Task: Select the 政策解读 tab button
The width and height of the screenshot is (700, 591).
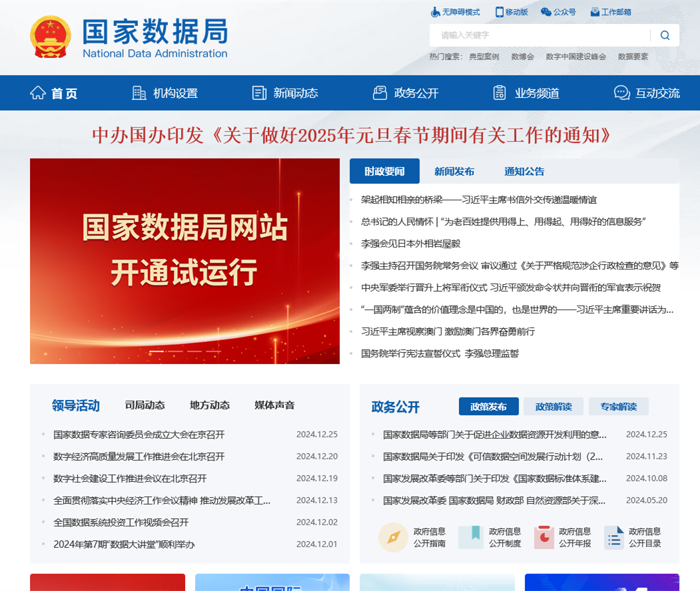Action: (x=553, y=407)
